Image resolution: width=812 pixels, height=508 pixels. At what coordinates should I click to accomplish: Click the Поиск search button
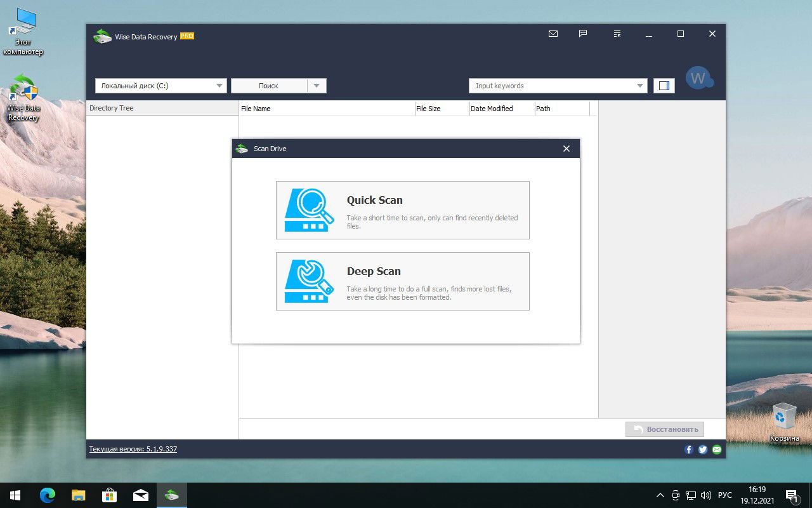click(269, 86)
